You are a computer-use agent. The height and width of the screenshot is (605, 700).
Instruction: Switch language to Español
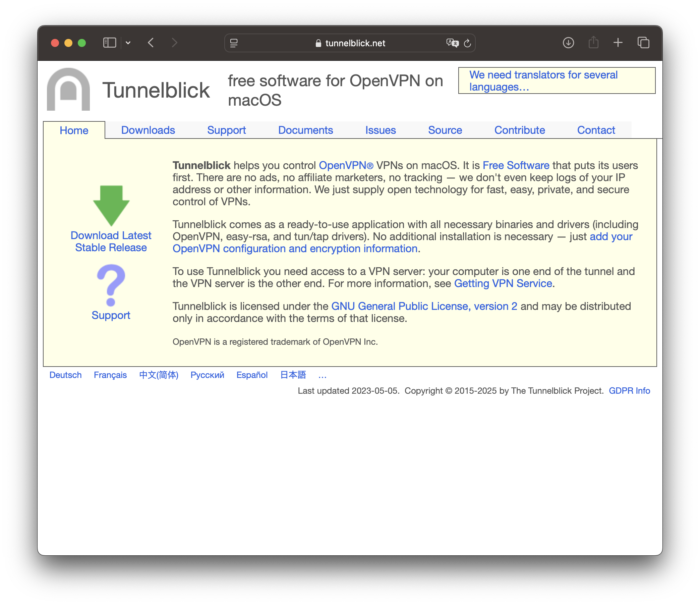(x=252, y=375)
